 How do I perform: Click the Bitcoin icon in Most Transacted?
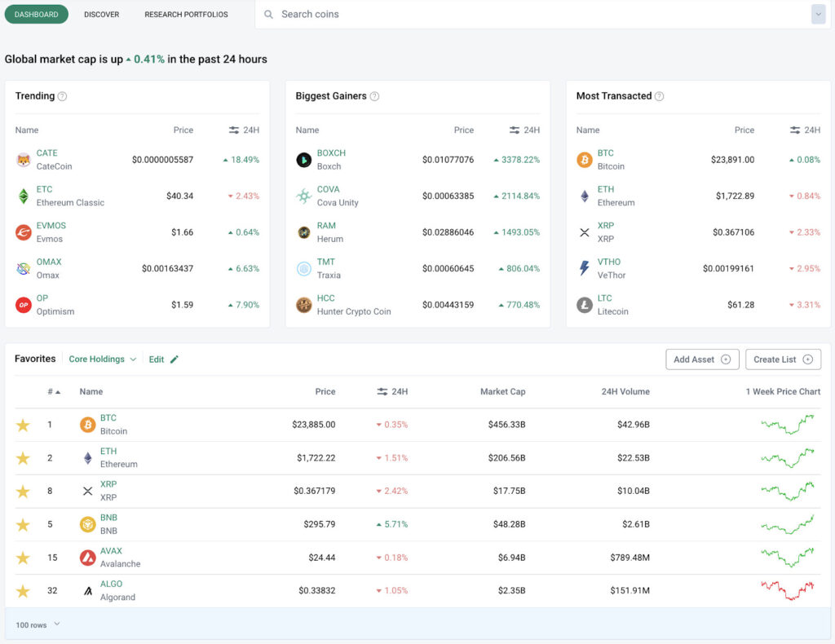pos(584,157)
